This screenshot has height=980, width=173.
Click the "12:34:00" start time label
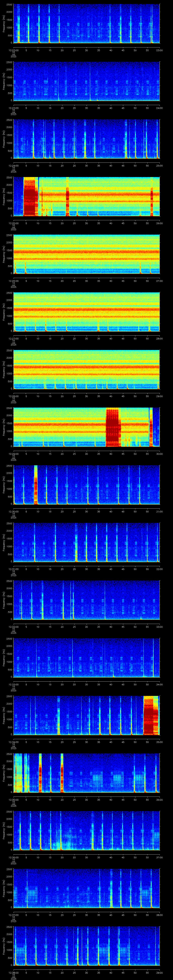click(x=13, y=742)
